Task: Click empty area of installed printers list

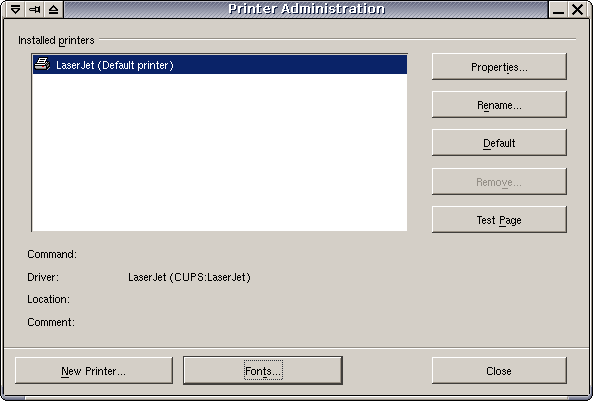Action: pyautogui.click(x=219, y=151)
